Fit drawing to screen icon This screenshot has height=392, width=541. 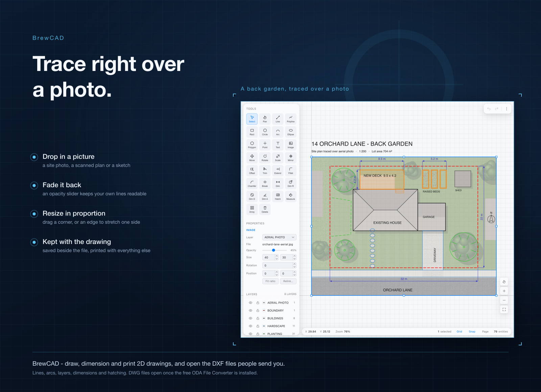[x=504, y=310]
